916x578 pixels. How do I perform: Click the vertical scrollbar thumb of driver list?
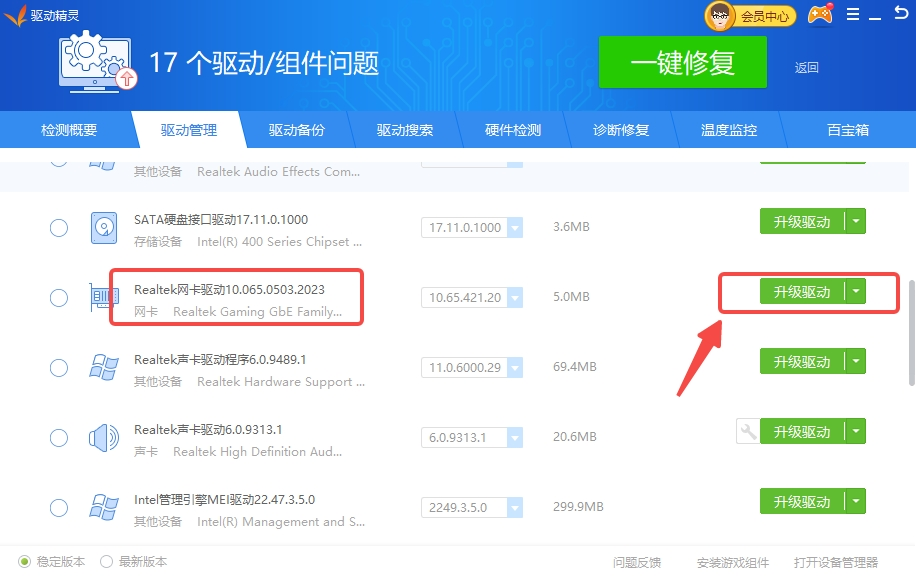909,330
